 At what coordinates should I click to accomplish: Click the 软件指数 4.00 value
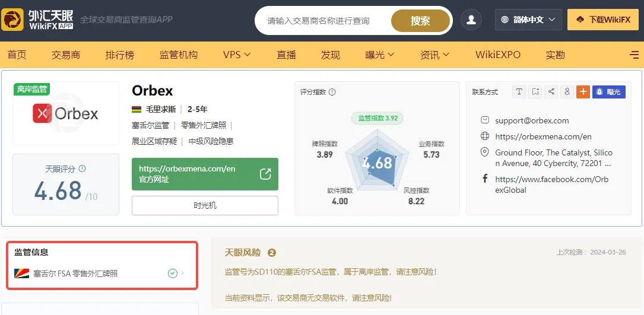(x=340, y=201)
